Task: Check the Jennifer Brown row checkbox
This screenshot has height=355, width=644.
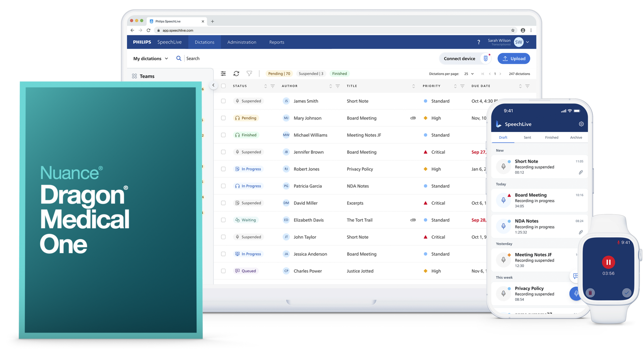Action: point(223,152)
